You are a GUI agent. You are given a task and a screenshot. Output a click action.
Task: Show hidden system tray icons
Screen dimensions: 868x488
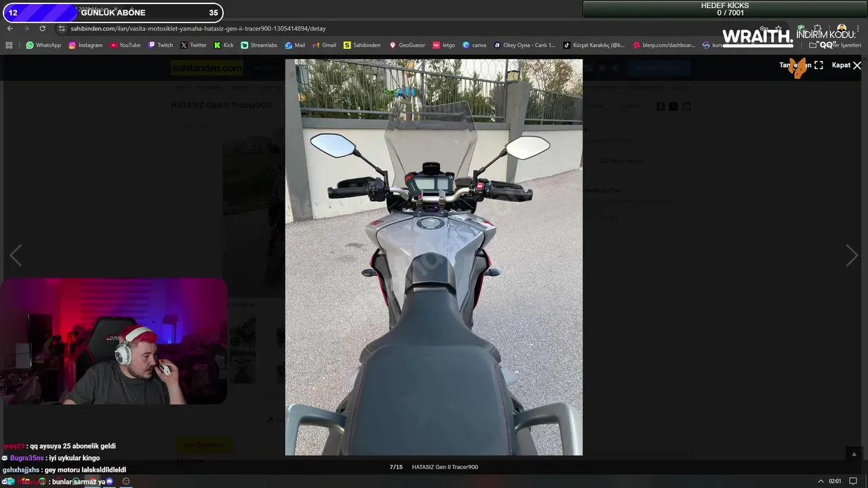pyautogui.click(x=821, y=481)
